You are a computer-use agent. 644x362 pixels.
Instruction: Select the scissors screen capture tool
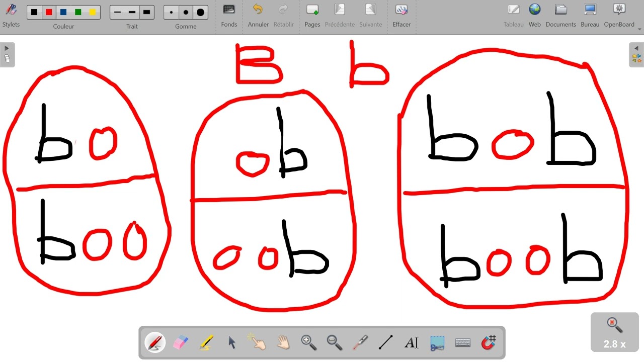click(x=437, y=343)
